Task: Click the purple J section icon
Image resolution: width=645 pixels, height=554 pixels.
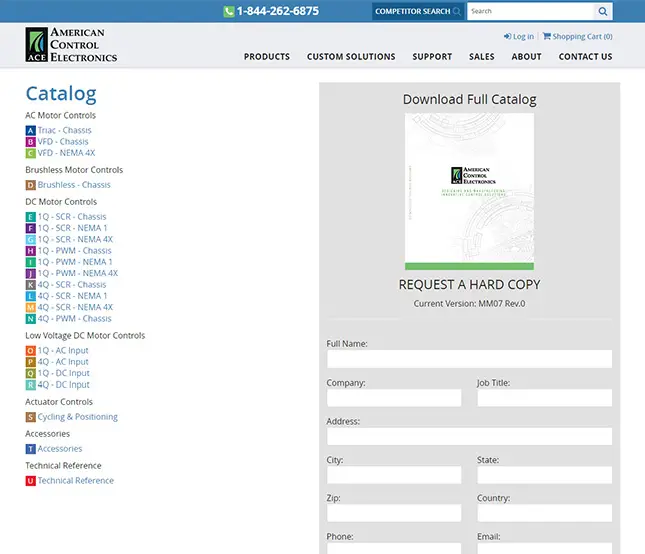Action: tap(30, 274)
